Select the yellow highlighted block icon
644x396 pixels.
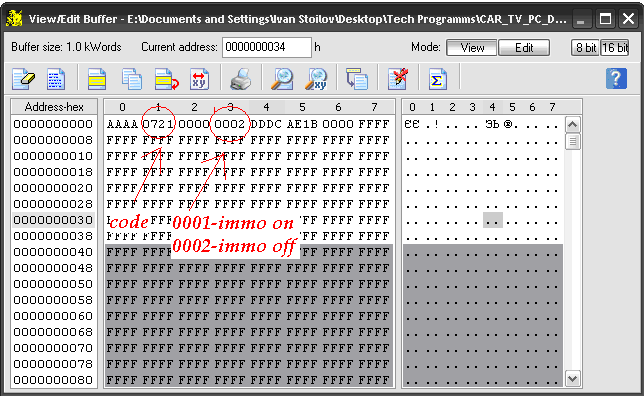(x=97, y=78)
